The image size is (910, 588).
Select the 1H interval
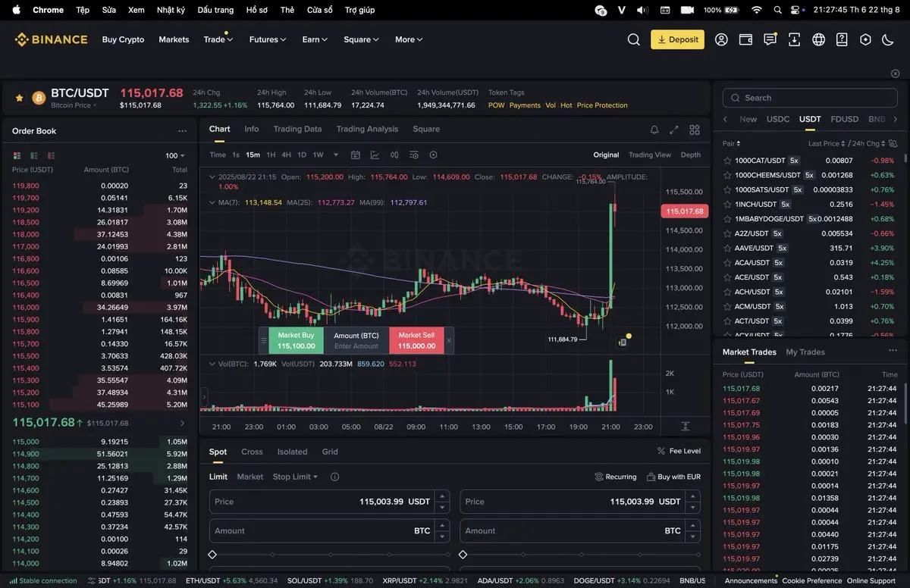pos(271,155)
